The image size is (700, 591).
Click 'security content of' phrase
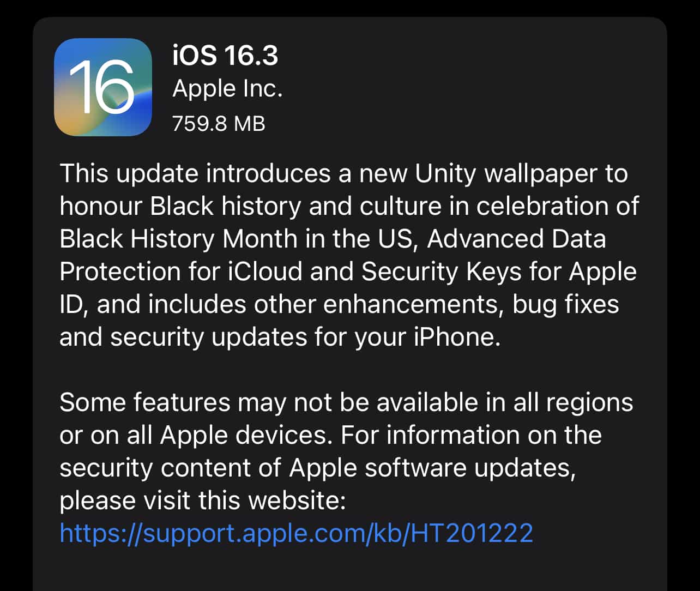[x=170, y=468]
